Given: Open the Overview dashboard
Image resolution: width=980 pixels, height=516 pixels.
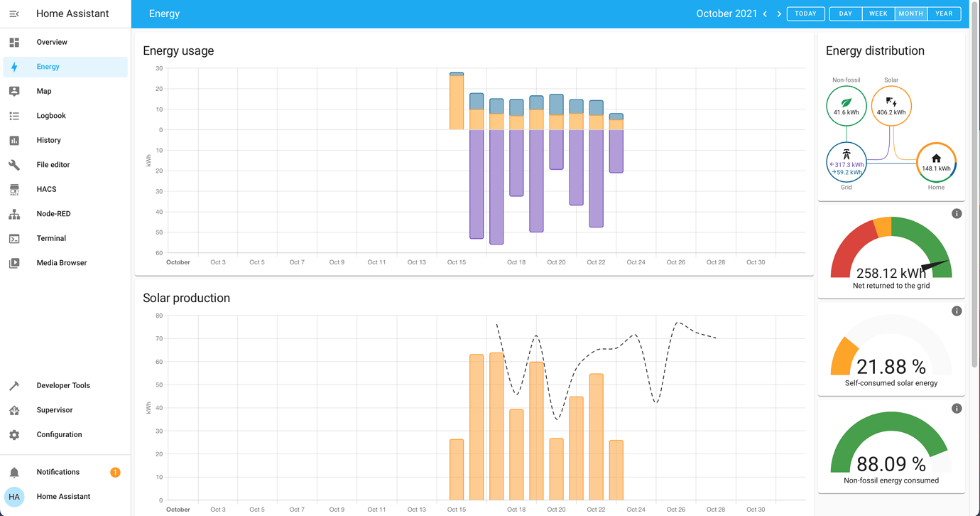Looking at the screenshot, I should (x=53, y=42).
